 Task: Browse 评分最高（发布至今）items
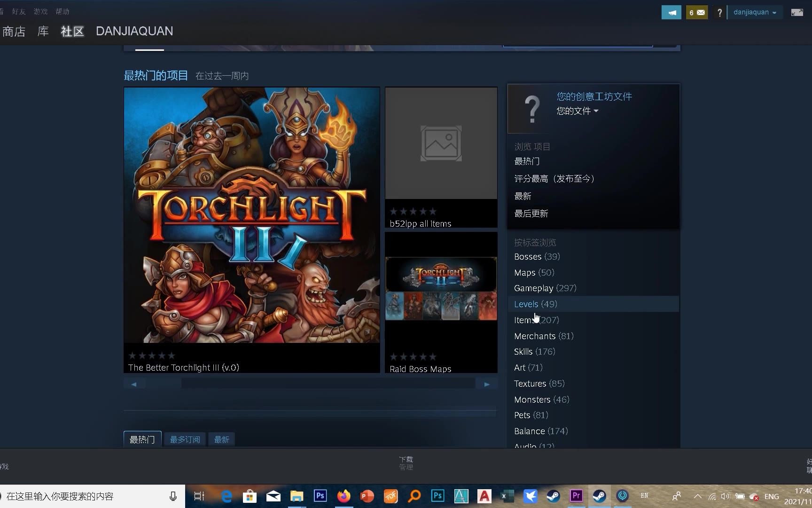tap(556, 179)
